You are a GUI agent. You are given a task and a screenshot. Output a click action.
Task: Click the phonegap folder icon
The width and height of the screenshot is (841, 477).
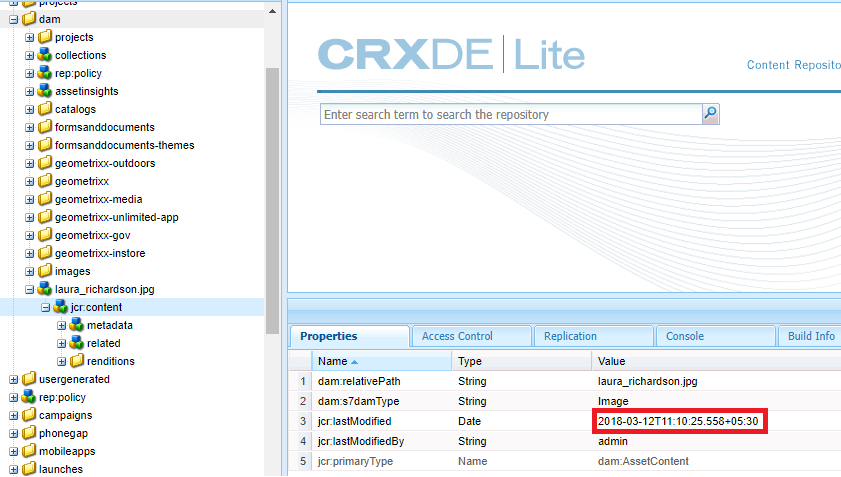pos(29,433)
